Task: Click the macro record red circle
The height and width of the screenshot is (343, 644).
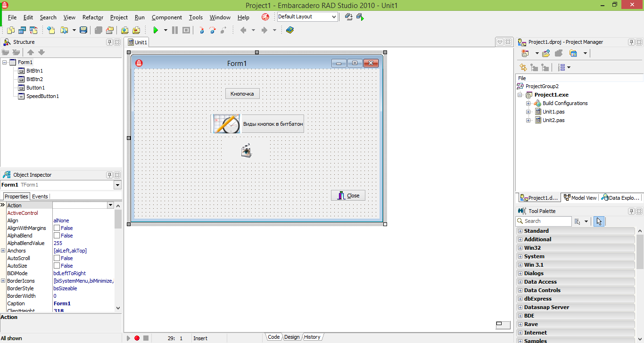Action: click(x=137, y=338)
